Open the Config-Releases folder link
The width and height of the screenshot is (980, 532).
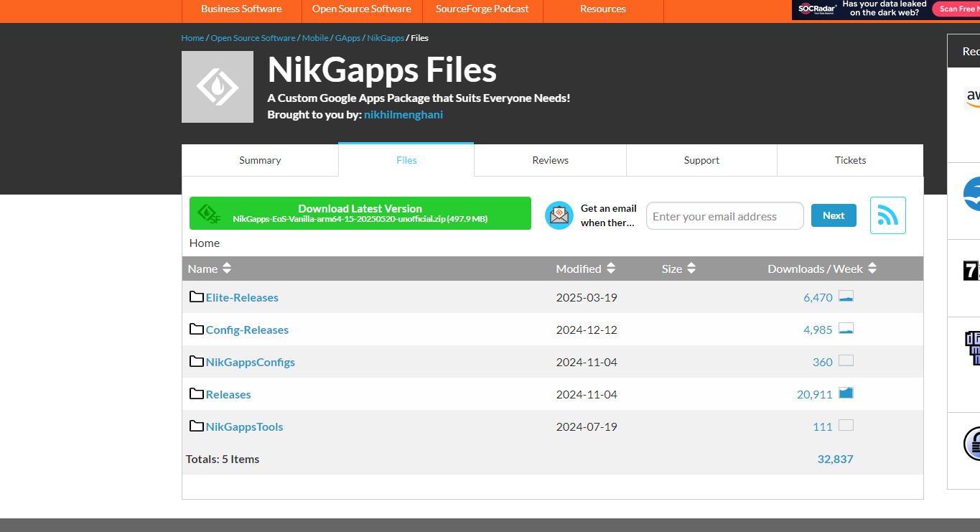[247, 330]
